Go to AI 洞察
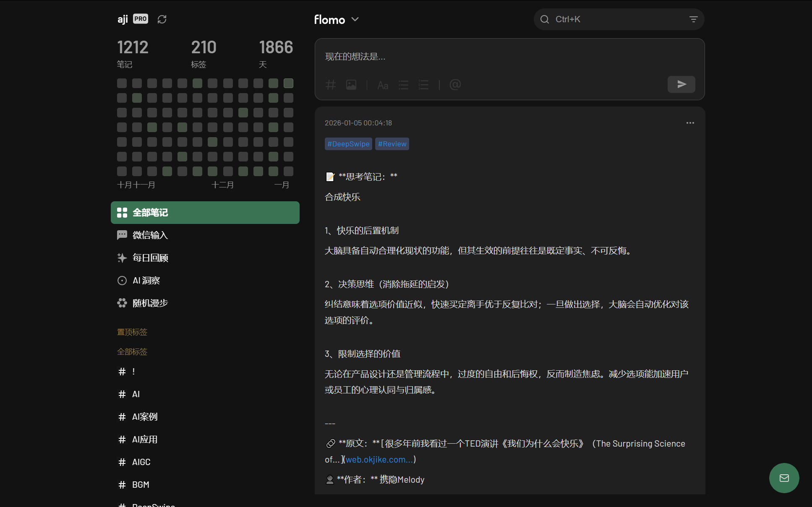The width and height of the screenshot is (812, 507). tap(146, 281)
